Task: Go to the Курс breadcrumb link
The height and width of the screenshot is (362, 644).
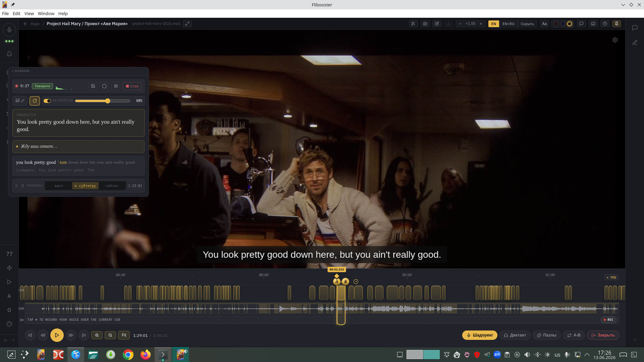Action: pyautogui.click(x=35, y=24)
